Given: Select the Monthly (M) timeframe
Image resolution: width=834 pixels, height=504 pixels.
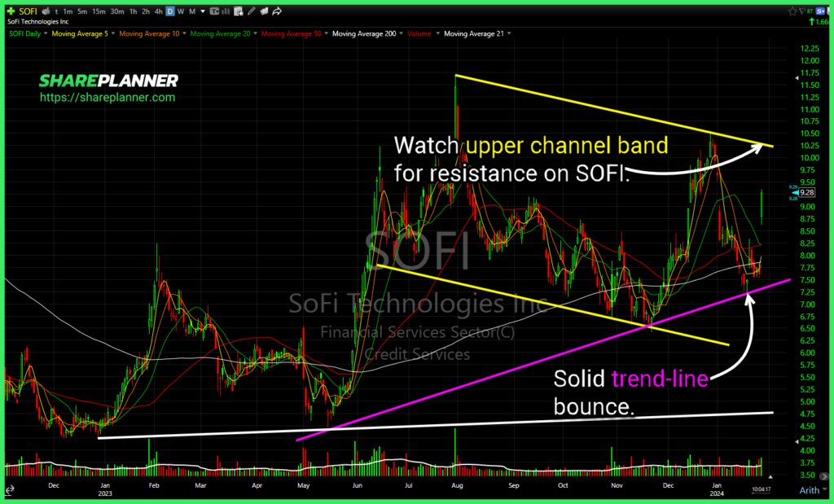Looking at the screenshot, I should tap(192, 11).
